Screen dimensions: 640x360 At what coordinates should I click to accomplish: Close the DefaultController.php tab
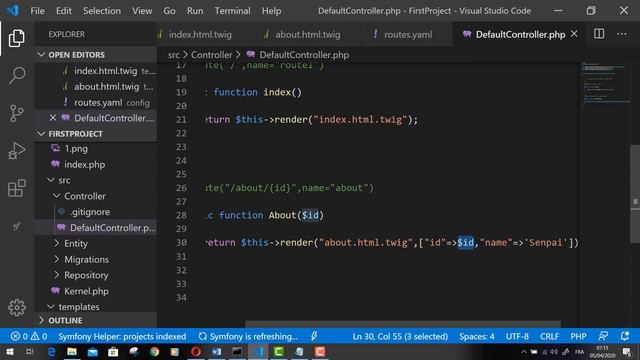point(574,34)
